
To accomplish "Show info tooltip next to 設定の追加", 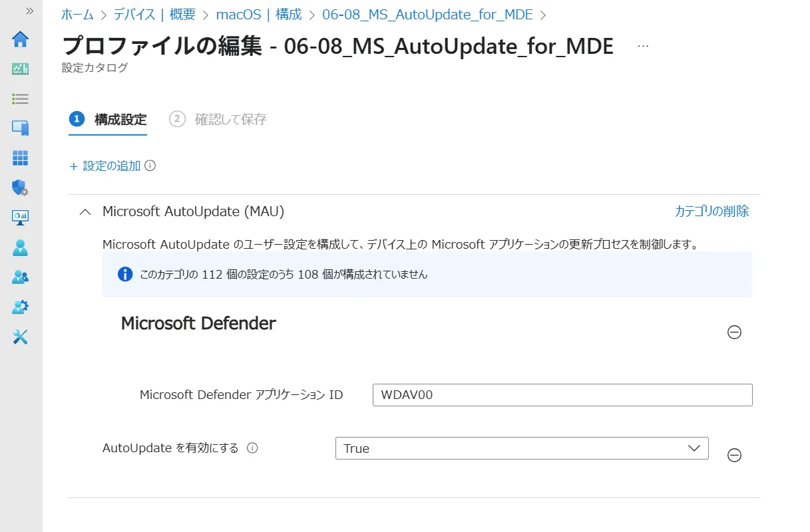I will click(150, 166).
